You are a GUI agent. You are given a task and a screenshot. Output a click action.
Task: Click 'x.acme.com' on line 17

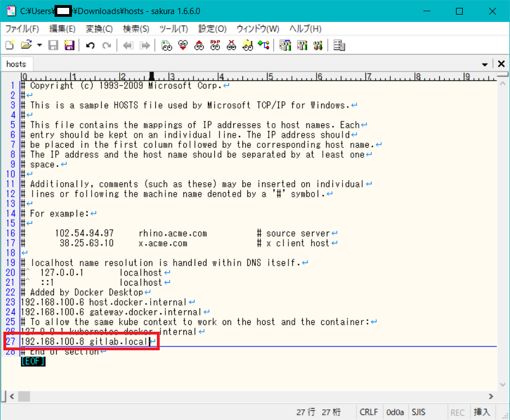(x=163, y=243)
